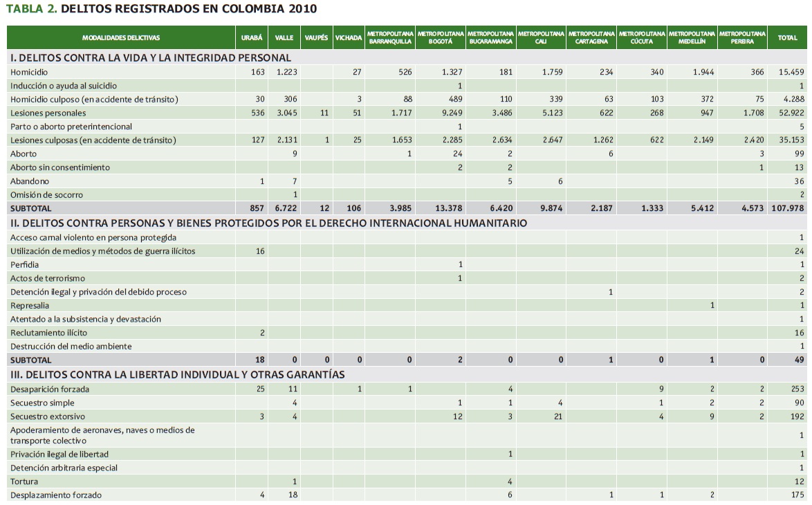The width and height of the screenshot is (812, 505).
Task: Click the Homicidio total value 15.459
Action: (x=791, y=72)
